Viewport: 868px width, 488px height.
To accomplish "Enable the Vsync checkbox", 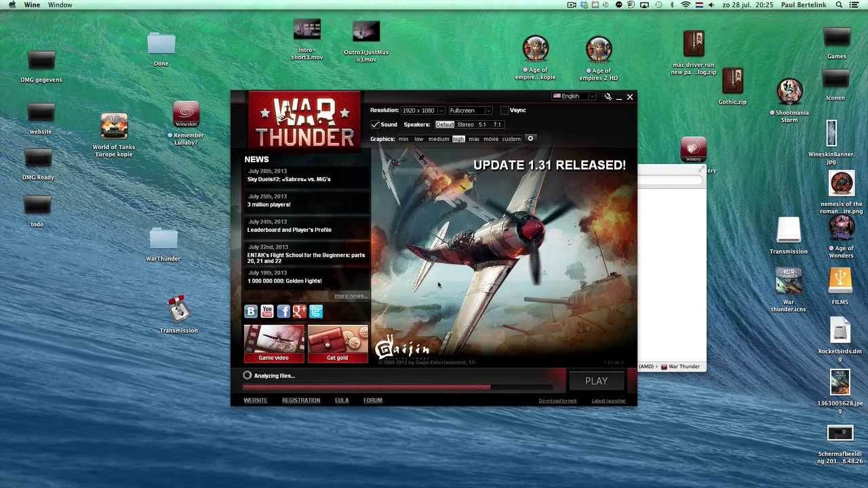I will (x=505, y=110).
